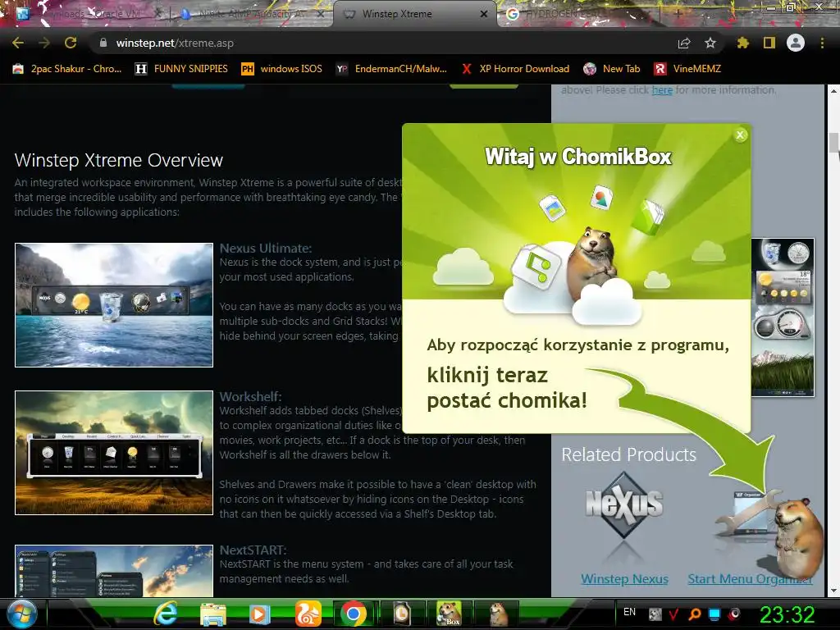Click the Nexus Ultimate heading
The height and width of the screenshot is (630, 840).
[265, 248]
